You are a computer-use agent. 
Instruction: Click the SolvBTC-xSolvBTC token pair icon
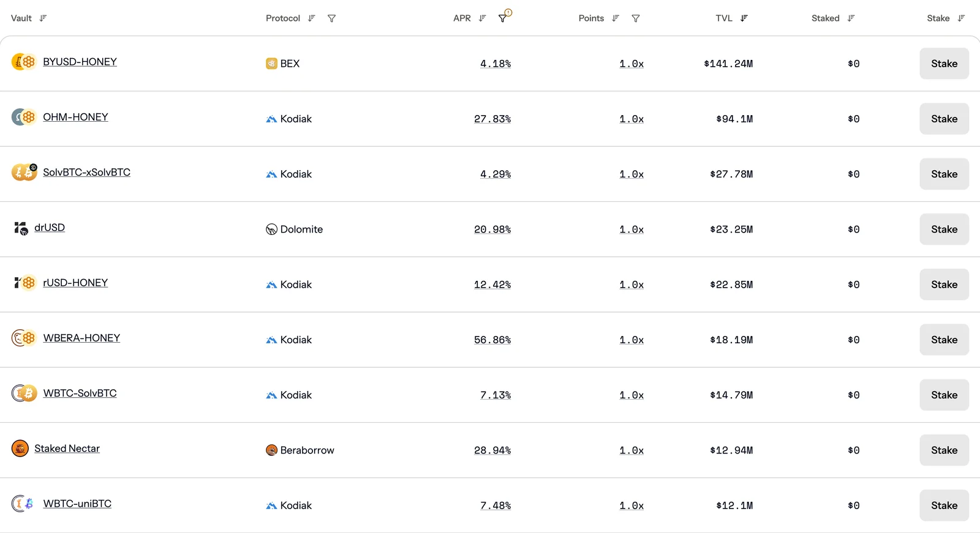click(24, 172)
